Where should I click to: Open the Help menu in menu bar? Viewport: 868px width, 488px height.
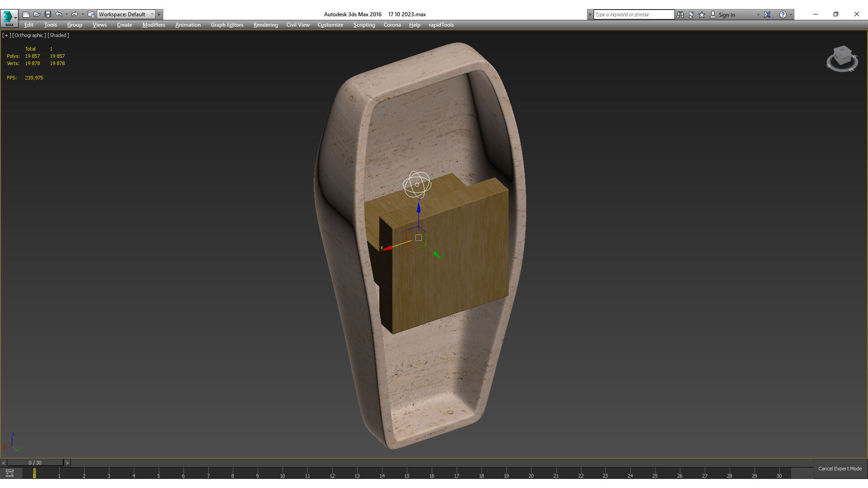[415, 25]
